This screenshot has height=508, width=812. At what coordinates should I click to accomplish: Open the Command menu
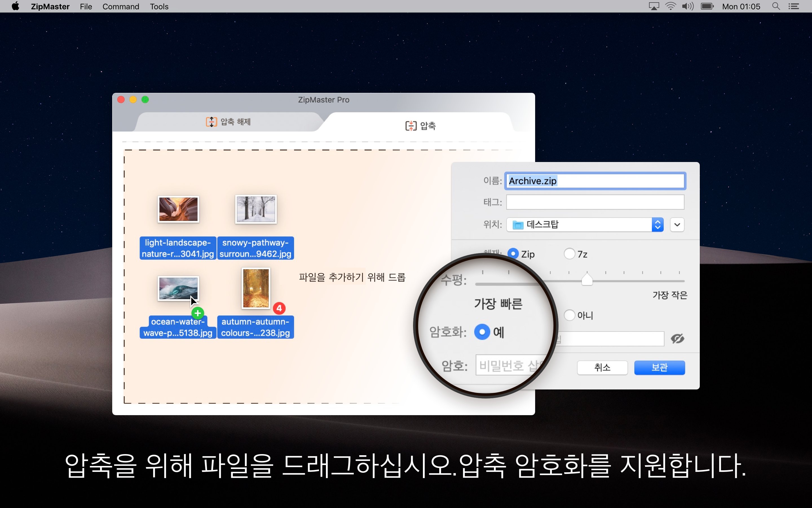coord(121,6)
